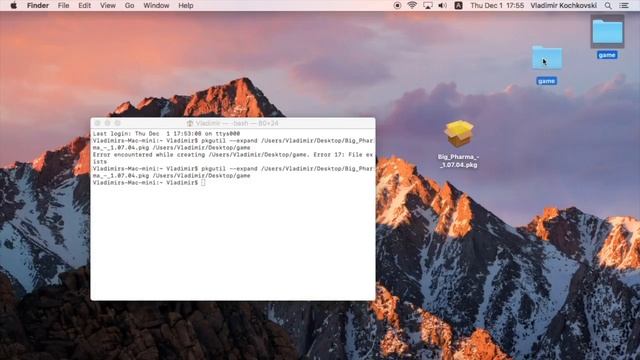Click the Terminal prompt cursor on the last line
The height and width of the screenshot is (360, 640).
[203, 182]
